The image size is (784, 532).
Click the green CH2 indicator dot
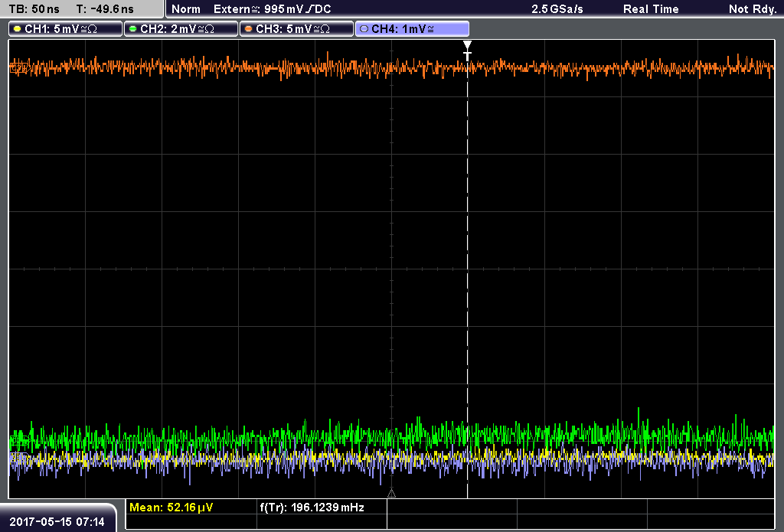click(x=132, y=29)
